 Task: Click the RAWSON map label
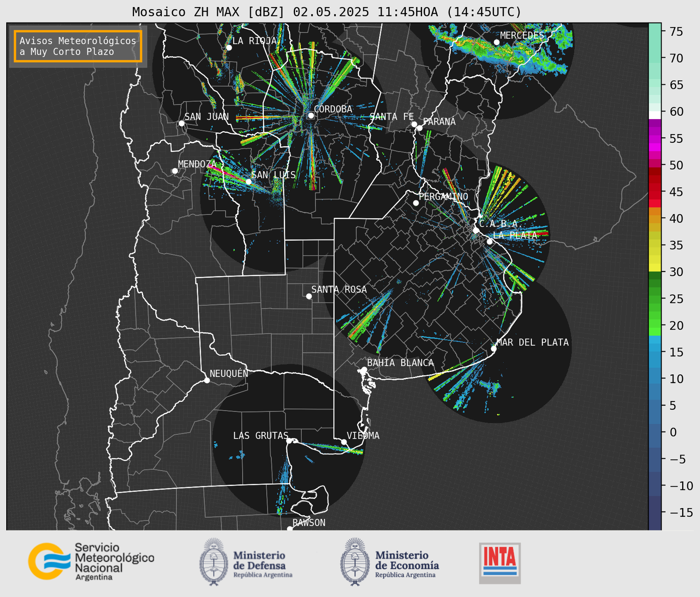[309, 523]
